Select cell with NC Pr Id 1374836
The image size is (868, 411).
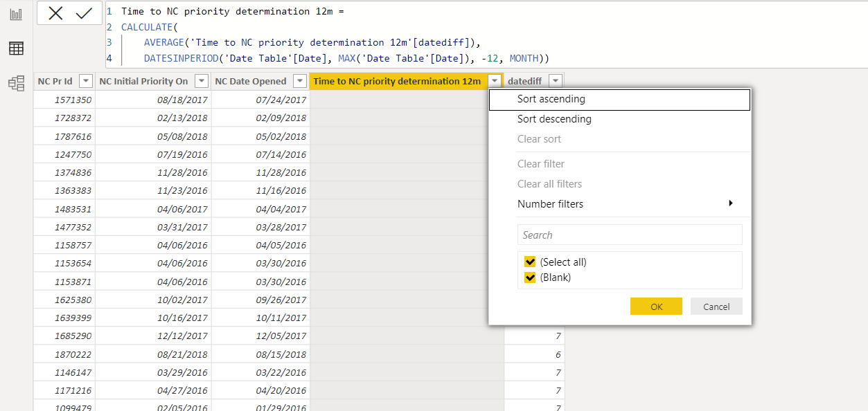pos(64,172)
